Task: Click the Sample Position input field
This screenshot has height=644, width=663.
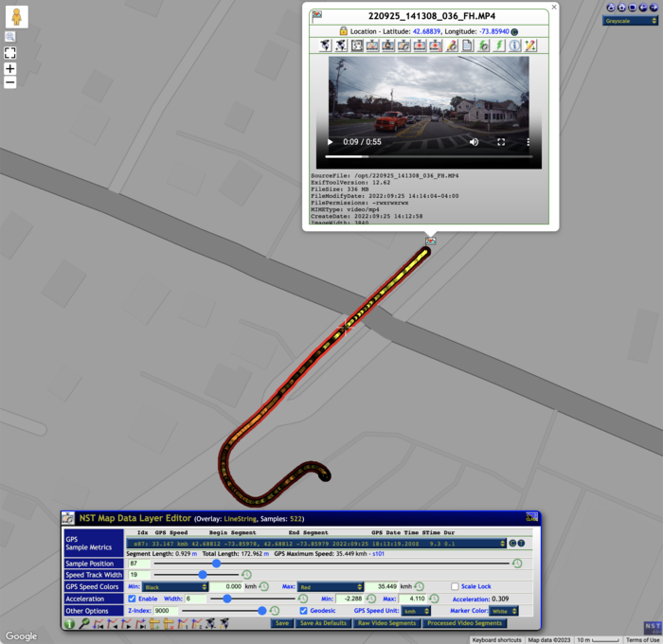Action: click(138, 563)
